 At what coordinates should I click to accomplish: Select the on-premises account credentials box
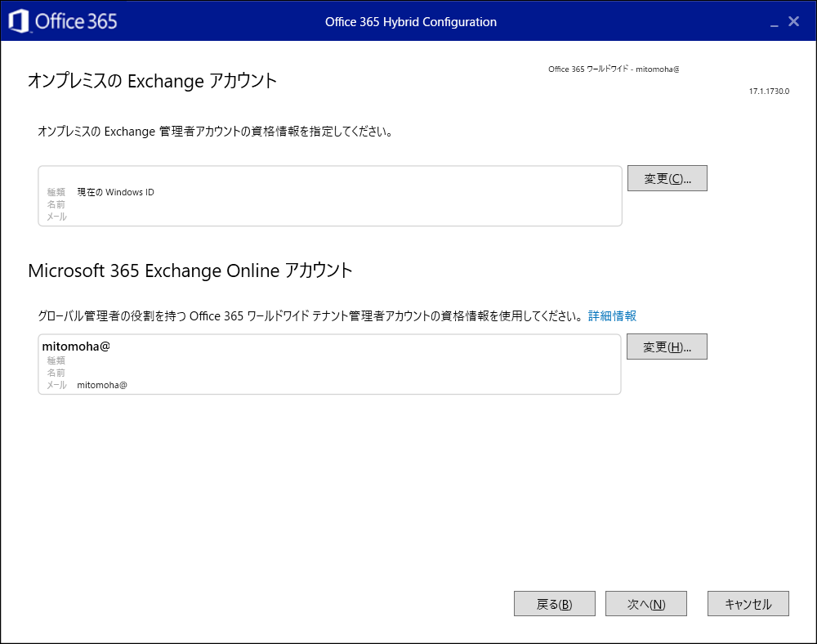pyautogui.click(x=330, y=196)
